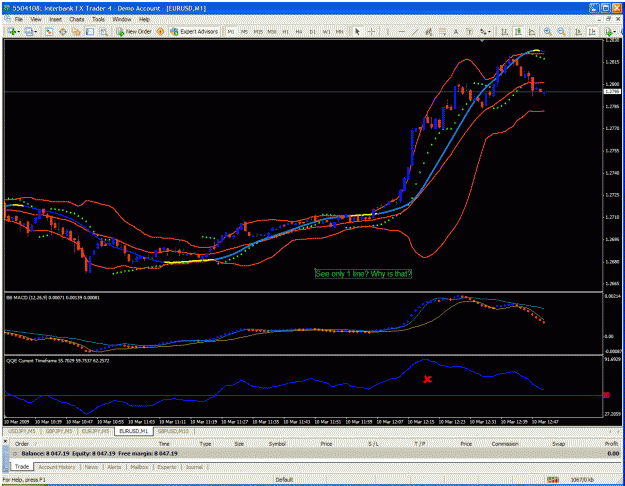Switch chart to W1 timeframe
This screenshot has width=625, height=486.
[x=326, y=32]
